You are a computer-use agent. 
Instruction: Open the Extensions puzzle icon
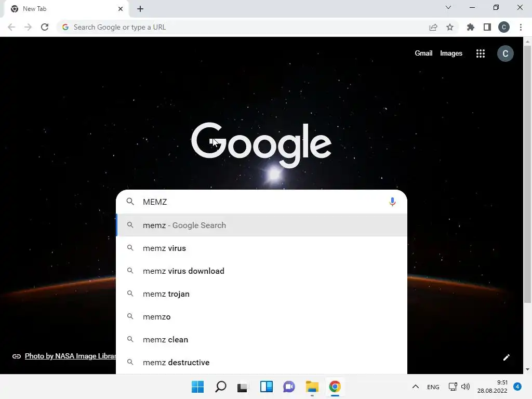[471, 27]
